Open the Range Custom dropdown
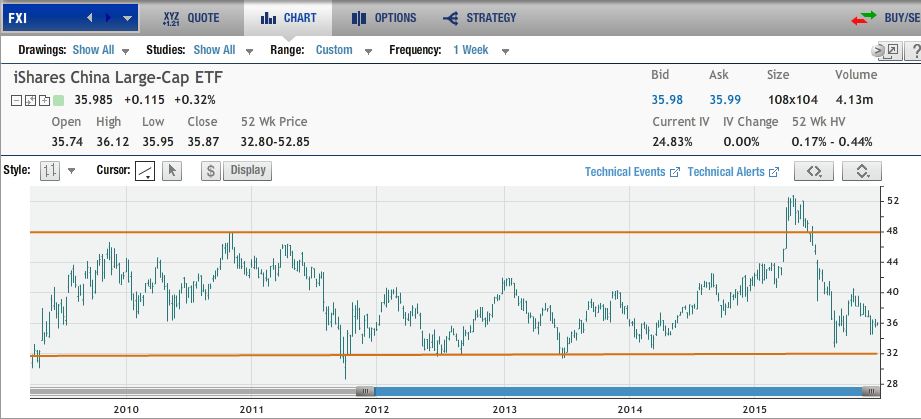This screenshot has height=419, width=921. (x=343, y=50)
